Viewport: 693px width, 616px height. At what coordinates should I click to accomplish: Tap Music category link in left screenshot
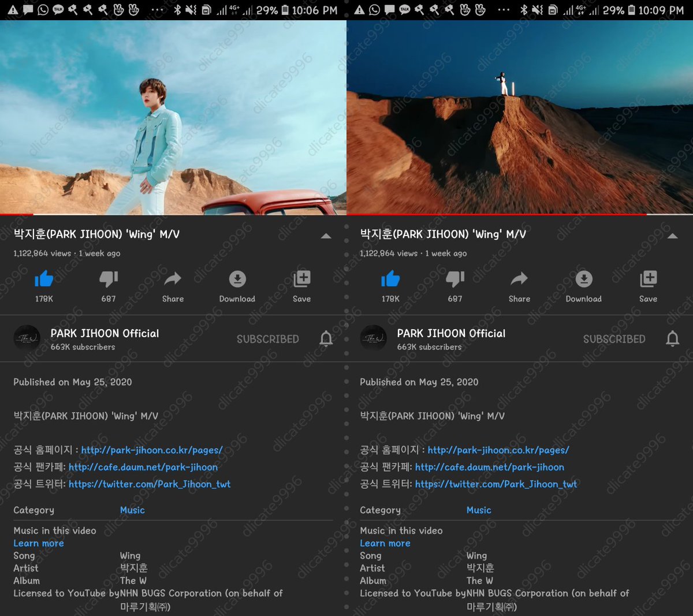click(x=132, y=510)
